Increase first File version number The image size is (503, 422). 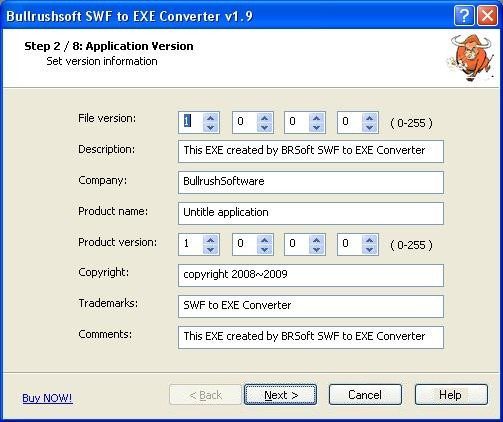point(210,118)
